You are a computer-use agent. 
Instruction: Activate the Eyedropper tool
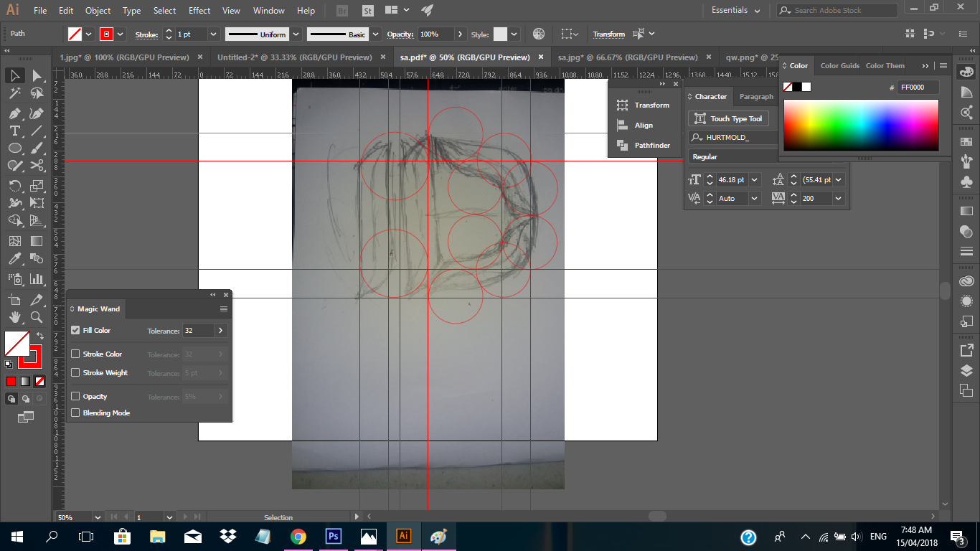[x=14, y=259]
